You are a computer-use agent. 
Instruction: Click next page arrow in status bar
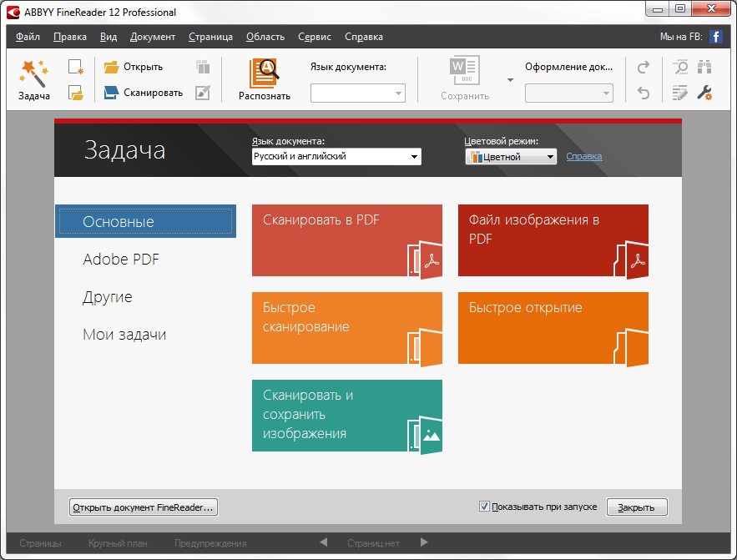[424, 542]
